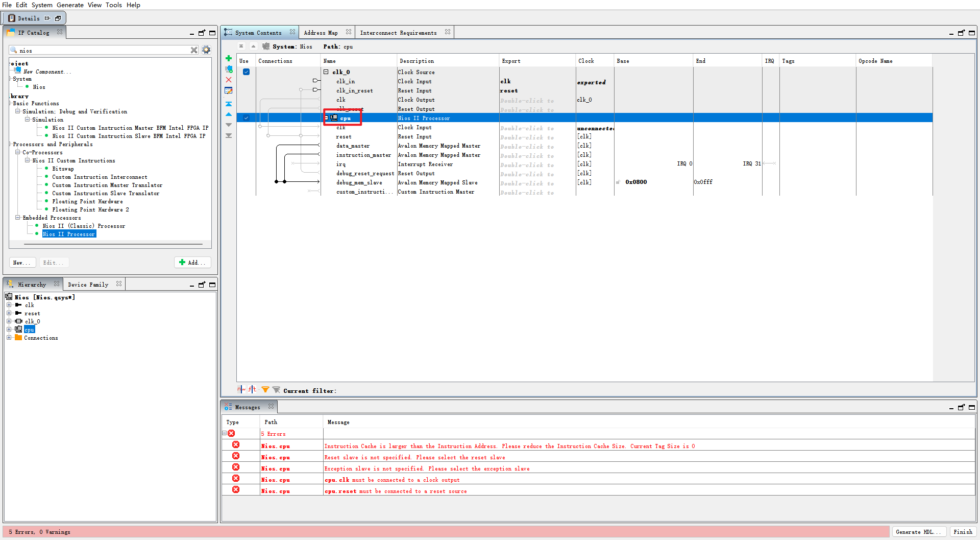Click the restore icon next to Details

(x=58, y=18)
